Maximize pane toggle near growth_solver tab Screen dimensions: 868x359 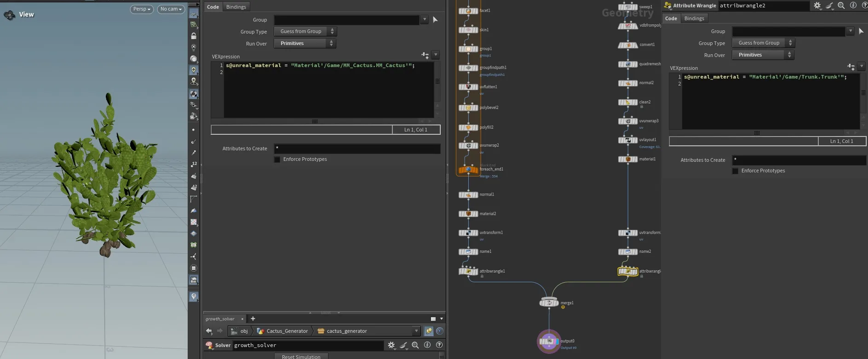point(433,319)
